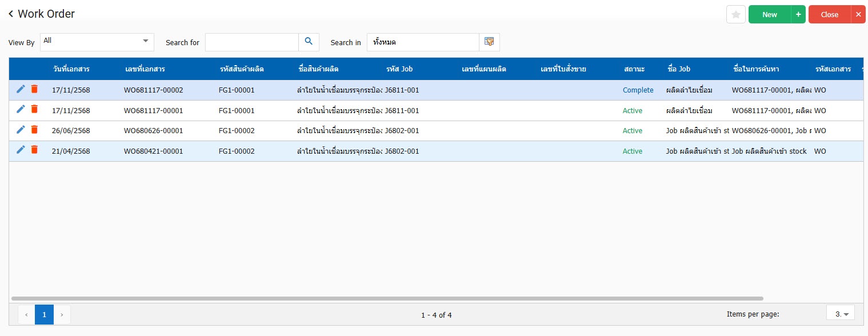Click the horizontal scrollbar under the table

point(387,298)
